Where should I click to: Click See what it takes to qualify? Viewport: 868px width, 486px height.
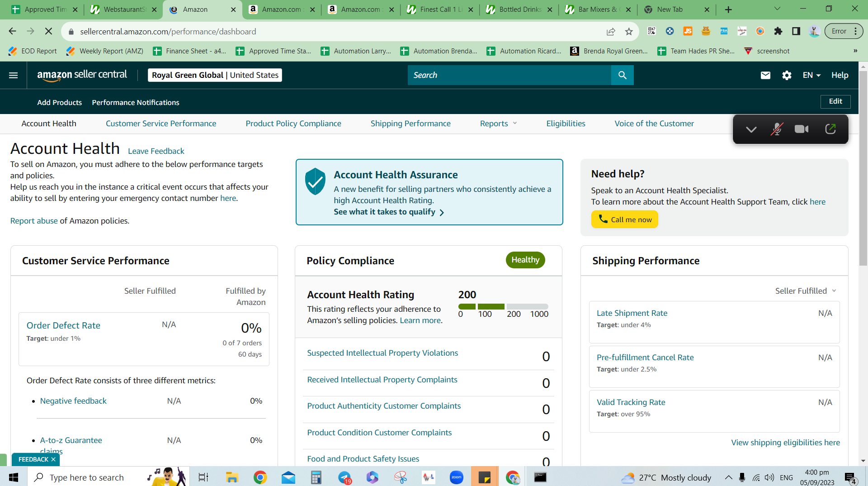click(389, 212)
